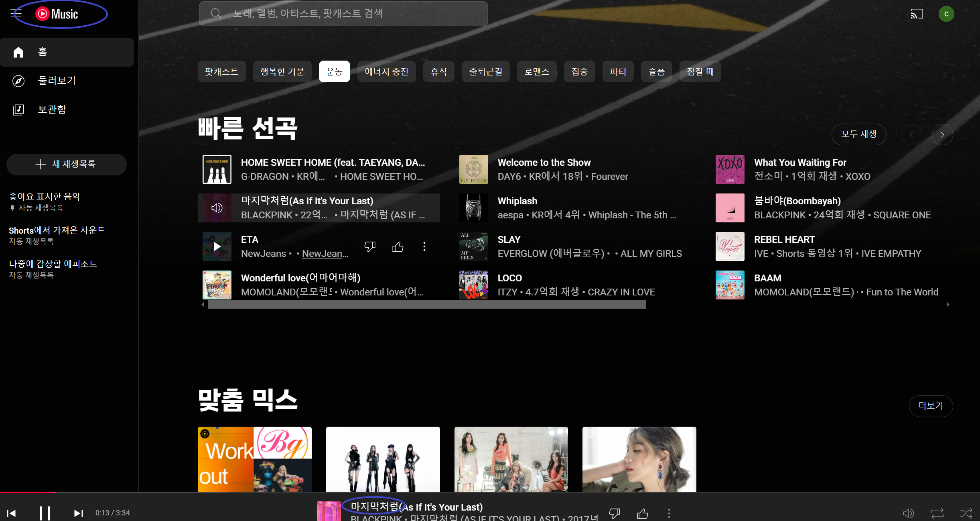Like the now playing song
This screenshot has width=980, height=521.
tap(643, 513)
